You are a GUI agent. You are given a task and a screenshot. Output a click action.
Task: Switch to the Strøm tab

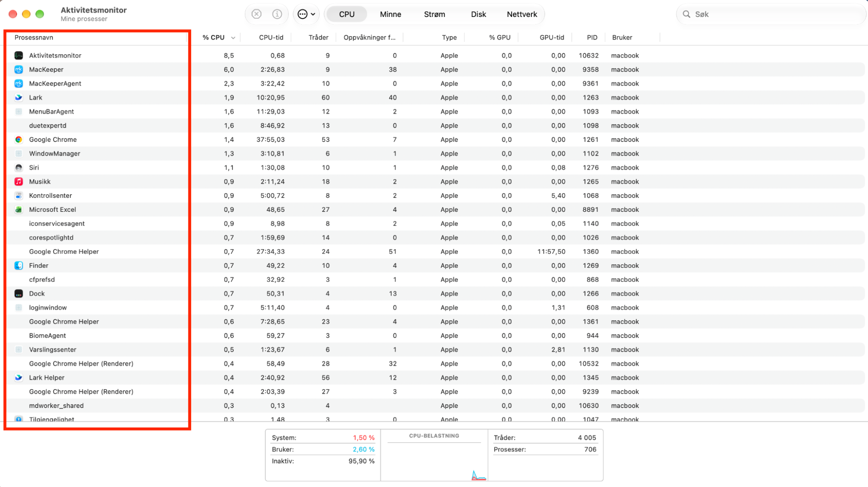pos(434,14)
